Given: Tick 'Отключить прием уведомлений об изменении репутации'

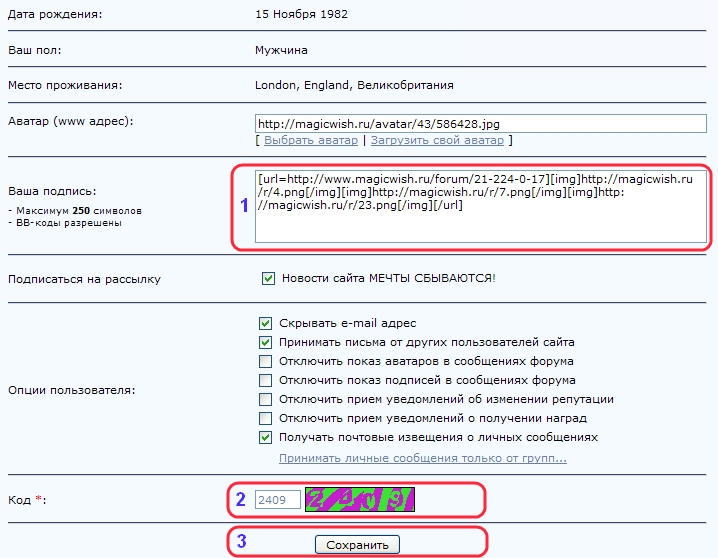Looking at the screenshot, I should (265, 399).
